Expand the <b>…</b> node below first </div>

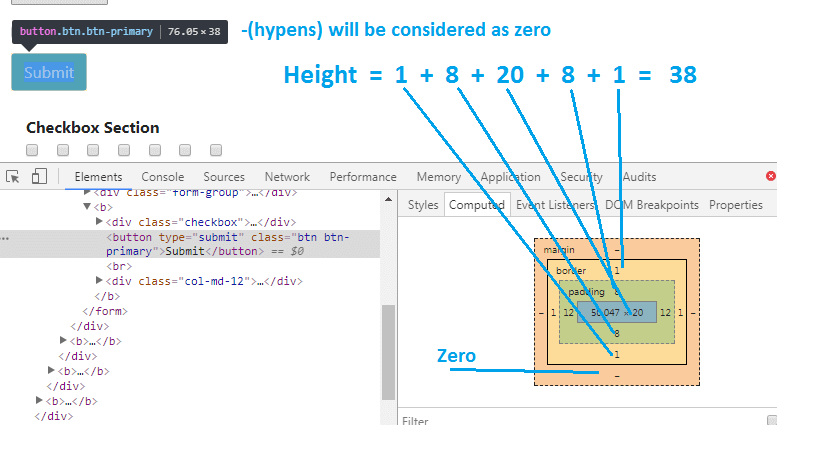pos(63,340)
